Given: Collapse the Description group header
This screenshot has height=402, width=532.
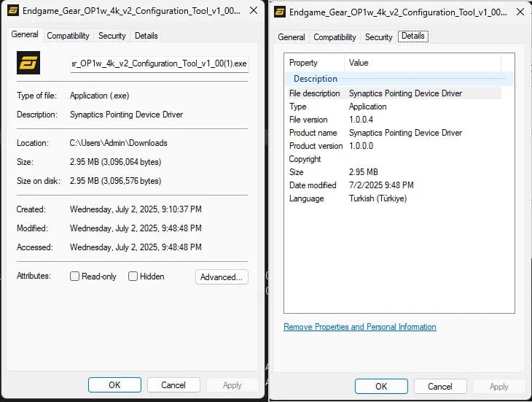Looking at the screenshot, I should pyautogui.click(x=315, y=79).
